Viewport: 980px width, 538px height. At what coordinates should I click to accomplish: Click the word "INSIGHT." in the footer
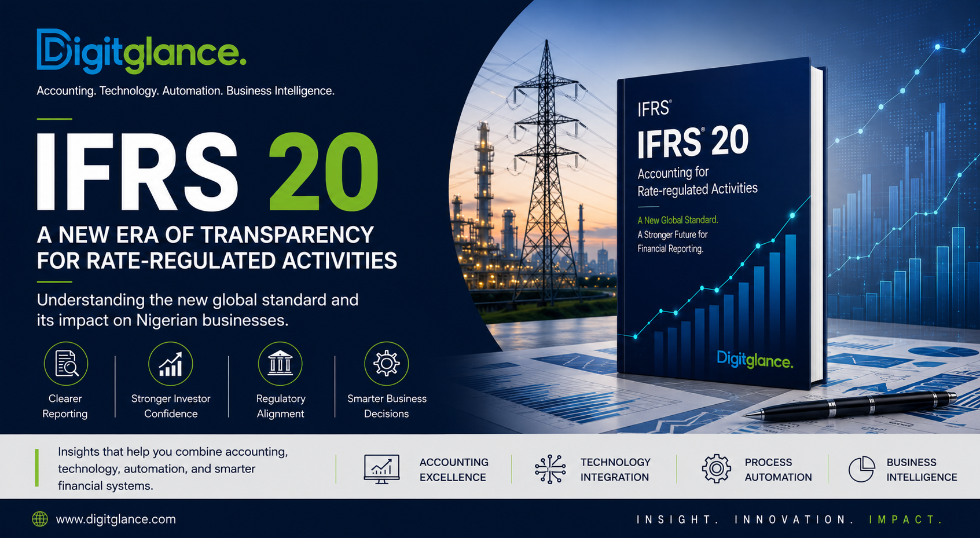tap(678, 519)
